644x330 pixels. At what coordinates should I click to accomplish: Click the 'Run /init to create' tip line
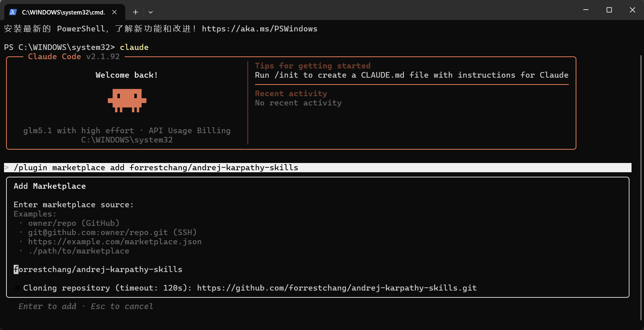412,75
